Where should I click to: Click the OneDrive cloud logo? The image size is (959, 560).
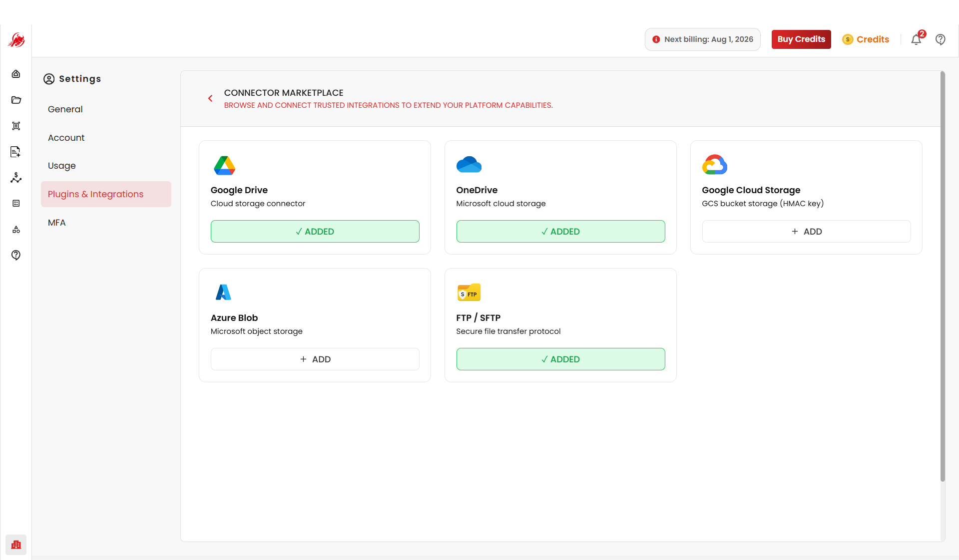click(469, 165)
